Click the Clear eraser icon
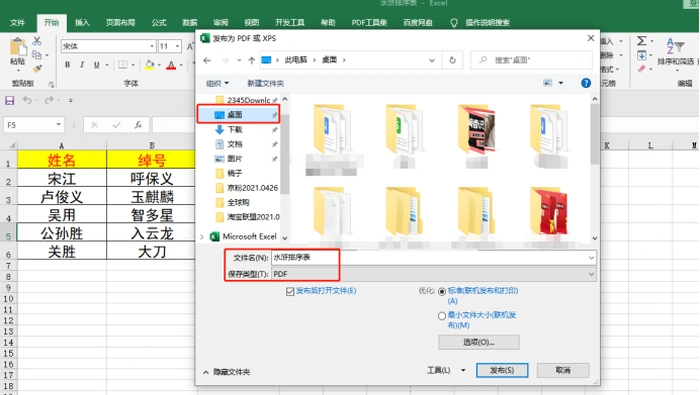700x395 pixels. (x=642, y=69)
